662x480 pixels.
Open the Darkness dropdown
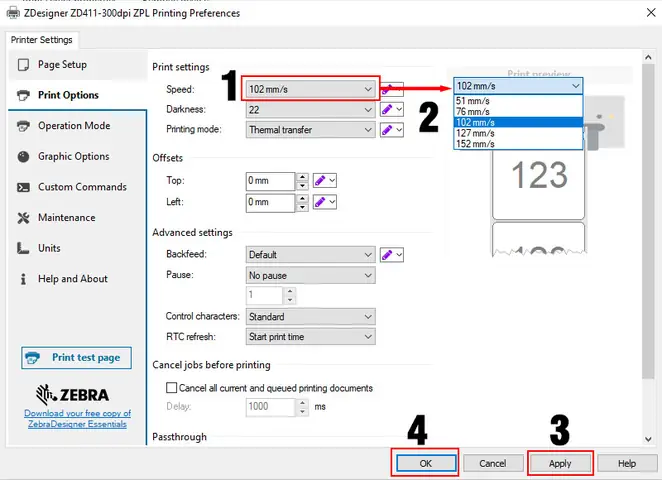click(310, 110)
